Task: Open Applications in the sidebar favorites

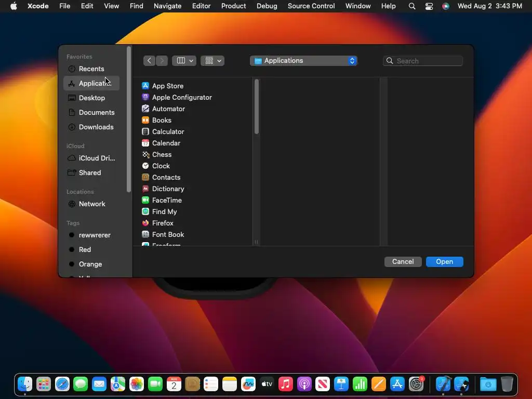Action: (x=91, y=83)
